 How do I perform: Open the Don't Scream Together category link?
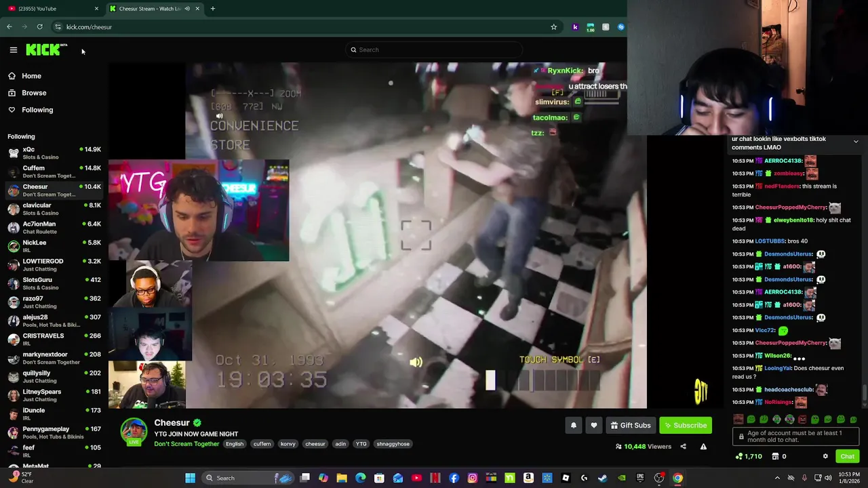(186, 444)
